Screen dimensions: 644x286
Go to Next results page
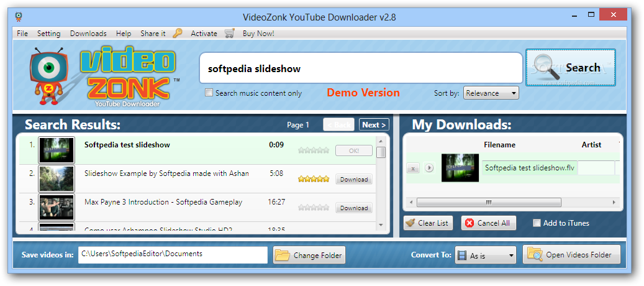374,125
